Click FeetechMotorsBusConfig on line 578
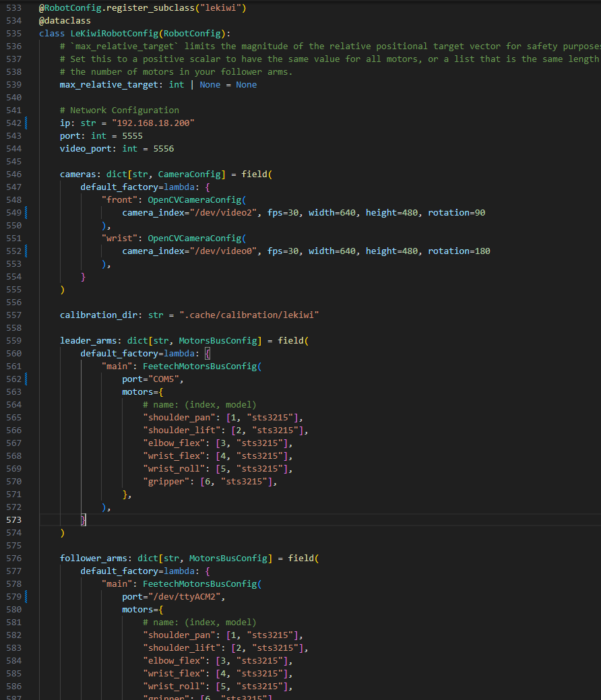Viewport: 601px width, 700px height. (199, 584)
